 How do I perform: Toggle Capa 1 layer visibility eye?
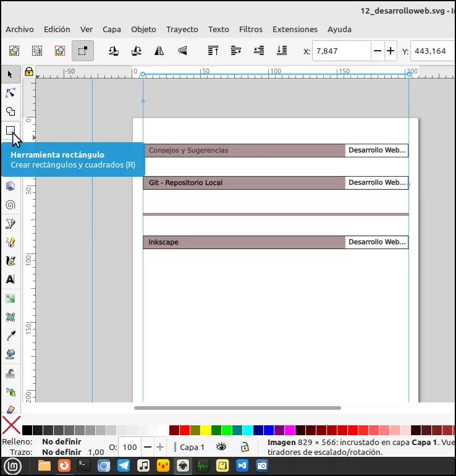[221, 447]
